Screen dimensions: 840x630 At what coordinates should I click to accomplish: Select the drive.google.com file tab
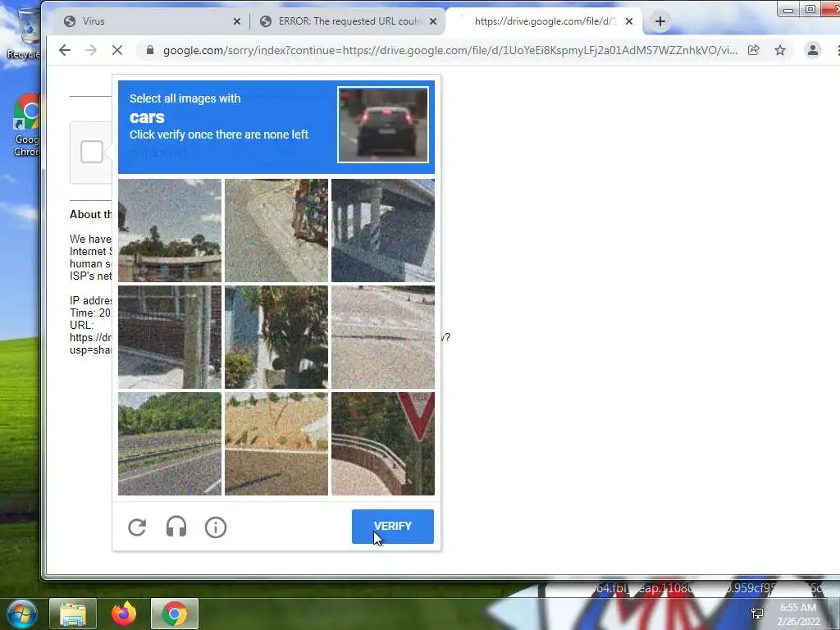click(x=544, y=21)
